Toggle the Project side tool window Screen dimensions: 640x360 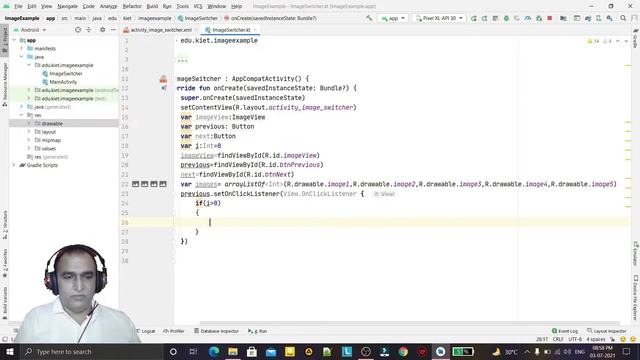pos(4,40)
